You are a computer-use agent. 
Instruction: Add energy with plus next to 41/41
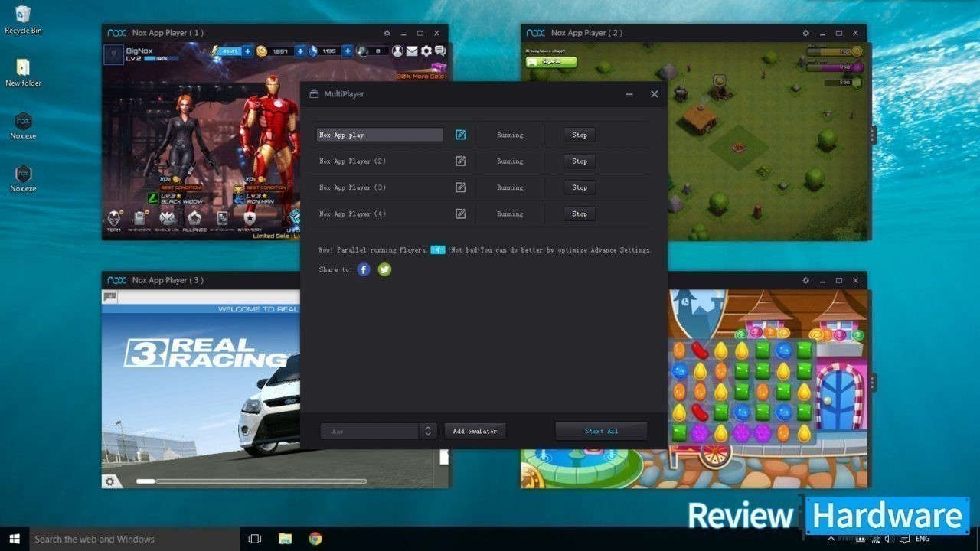point(247,51)
